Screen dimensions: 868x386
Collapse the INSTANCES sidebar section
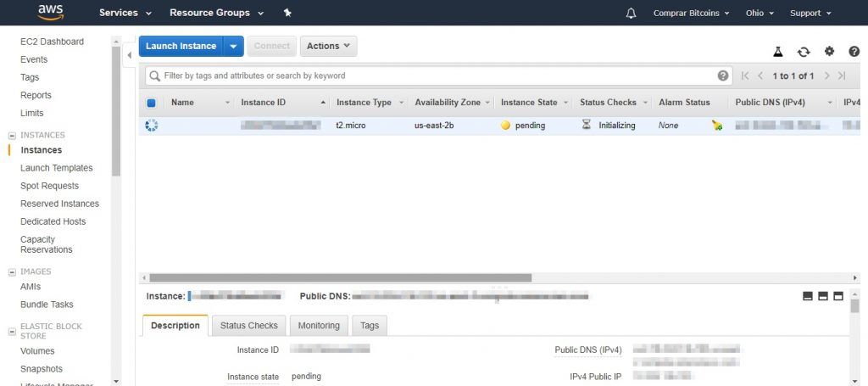click(x=12, y=135)
